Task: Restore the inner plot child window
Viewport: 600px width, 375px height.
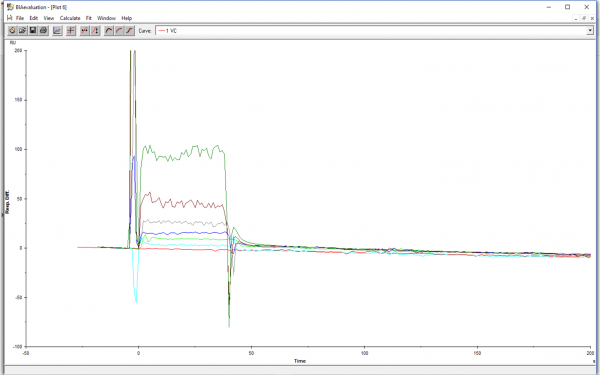Action: coord(584,18)
